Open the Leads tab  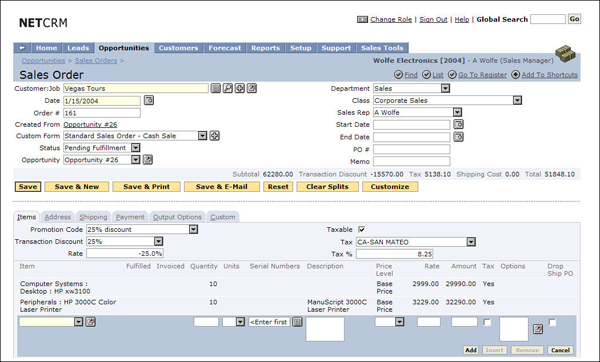point(78,48)
